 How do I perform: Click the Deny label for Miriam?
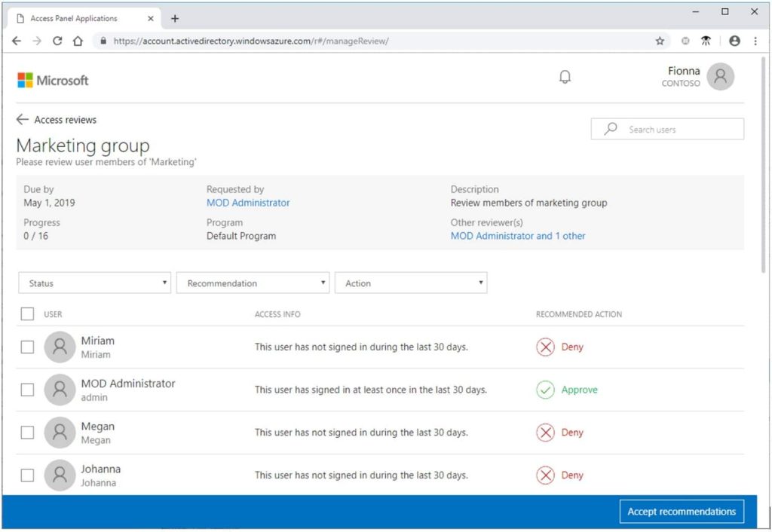pyautogui.click(x=572, y=347)
